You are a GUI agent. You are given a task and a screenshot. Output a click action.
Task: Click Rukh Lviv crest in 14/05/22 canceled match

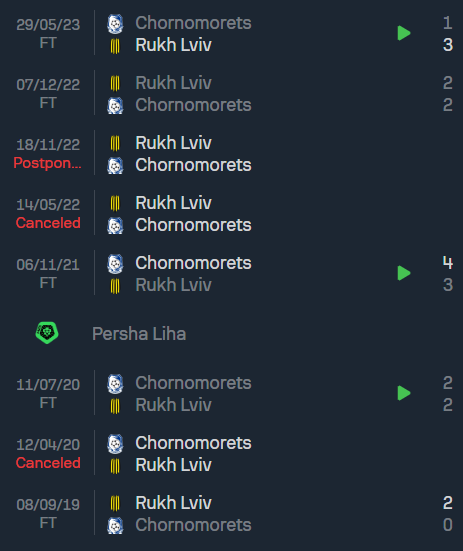click(115, 203)
